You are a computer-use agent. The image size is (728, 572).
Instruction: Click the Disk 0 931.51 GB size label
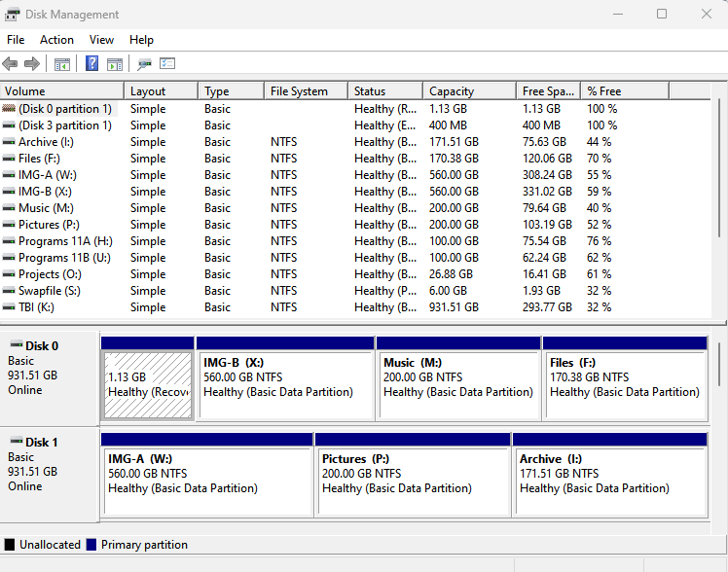pos(32,375)
